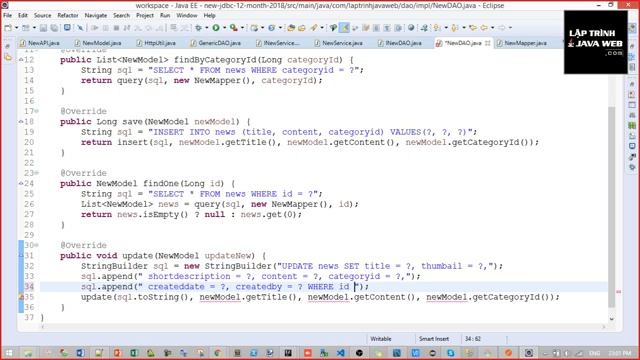Open the External Tools dropdown arrow
The image size is (640, 360).
point(242,28)
